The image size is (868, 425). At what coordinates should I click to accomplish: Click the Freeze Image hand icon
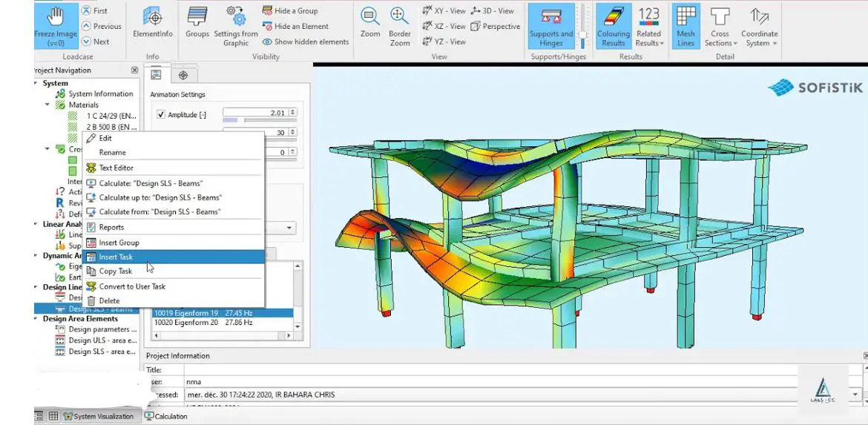click(56, 17)
